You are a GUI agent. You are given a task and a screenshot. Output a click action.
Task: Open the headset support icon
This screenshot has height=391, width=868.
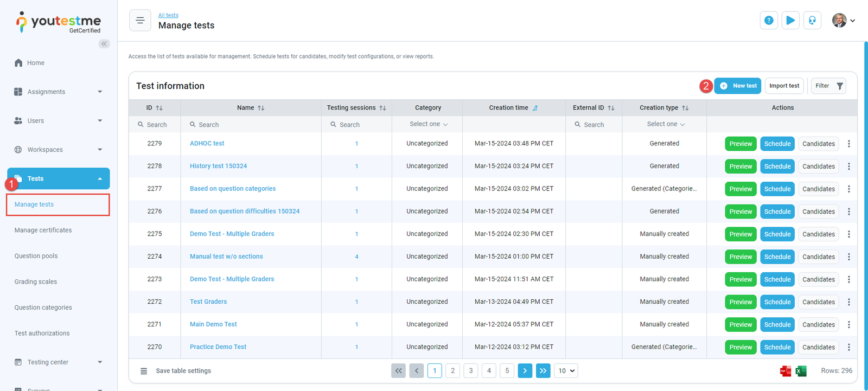812,21
